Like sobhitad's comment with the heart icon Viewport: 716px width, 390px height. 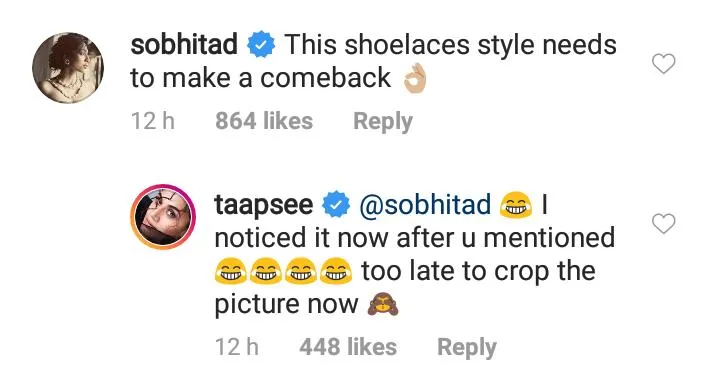[x=663, y=63]
